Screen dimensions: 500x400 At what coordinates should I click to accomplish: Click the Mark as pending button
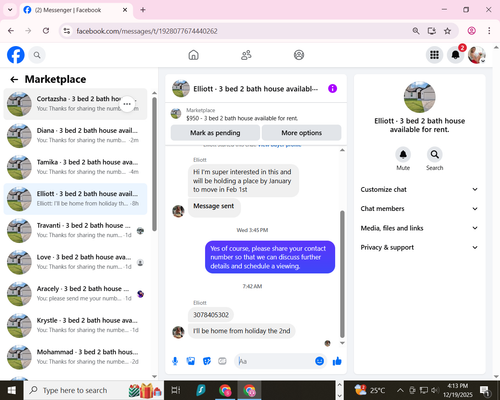(215, 133)
